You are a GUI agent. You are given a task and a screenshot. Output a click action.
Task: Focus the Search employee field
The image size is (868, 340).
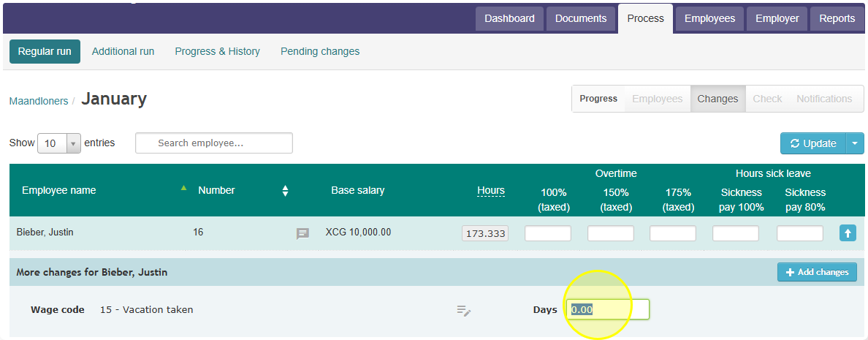pyautogui.click(x=213, y=143)
